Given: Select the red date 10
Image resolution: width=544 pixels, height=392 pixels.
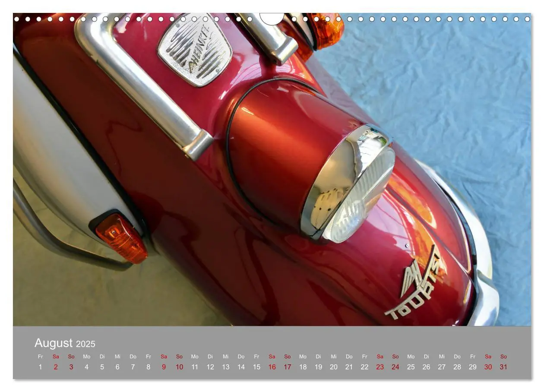Looking at the screenshot, I should click(x=179, y=367).
